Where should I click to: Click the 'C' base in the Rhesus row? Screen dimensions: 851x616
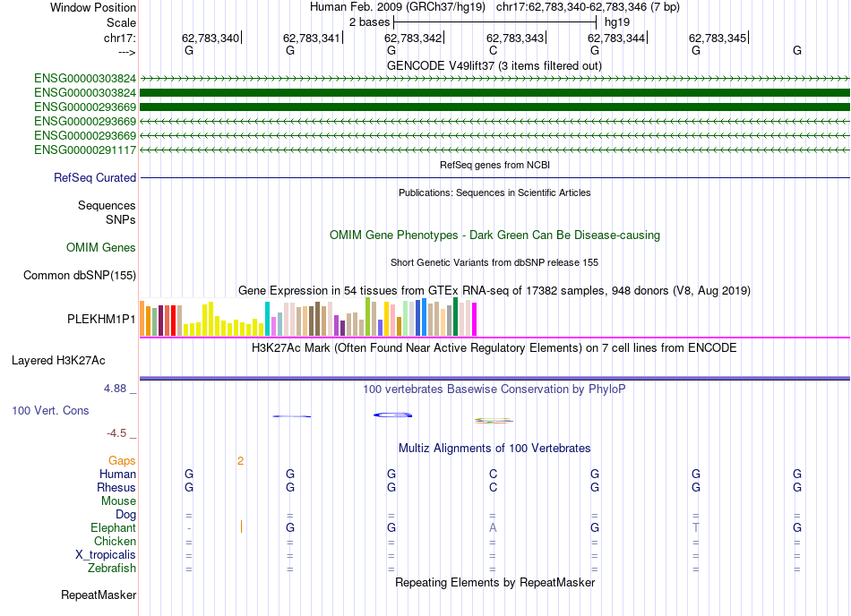[493, 487]
